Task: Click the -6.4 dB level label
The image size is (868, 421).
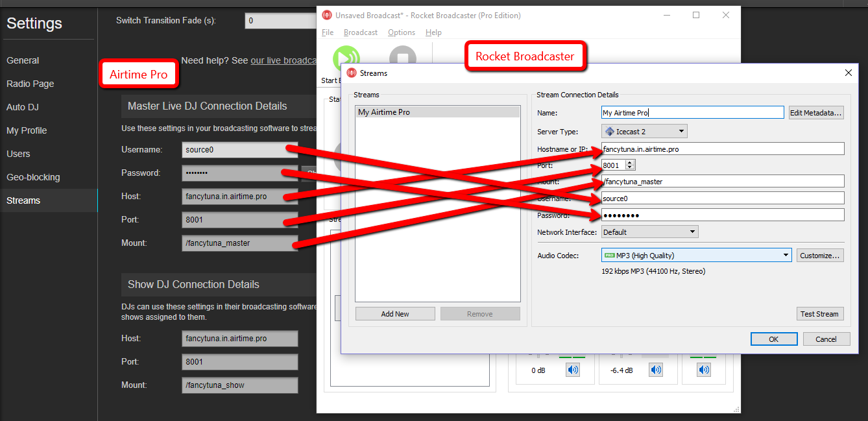Action: pos(621,370)
